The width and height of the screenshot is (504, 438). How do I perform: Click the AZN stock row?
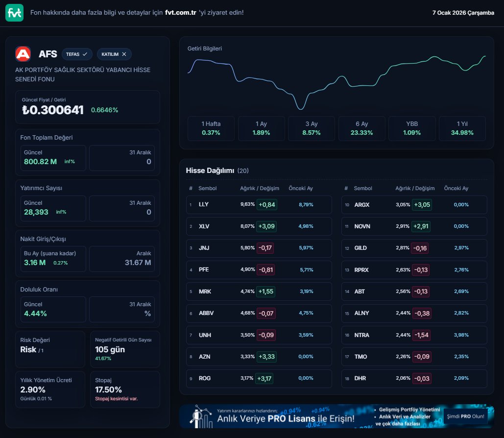click(x=259, y=357)
